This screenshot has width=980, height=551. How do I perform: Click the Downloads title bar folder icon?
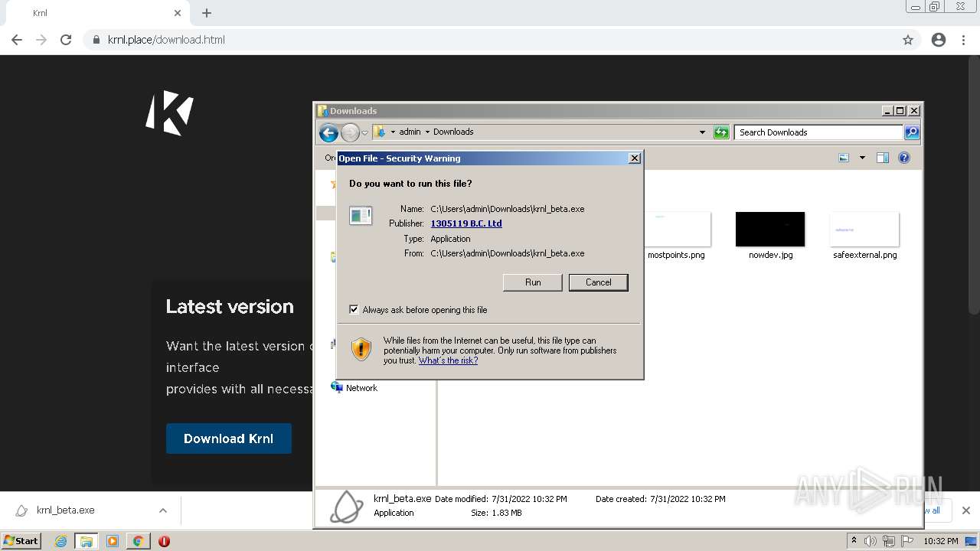323,111
